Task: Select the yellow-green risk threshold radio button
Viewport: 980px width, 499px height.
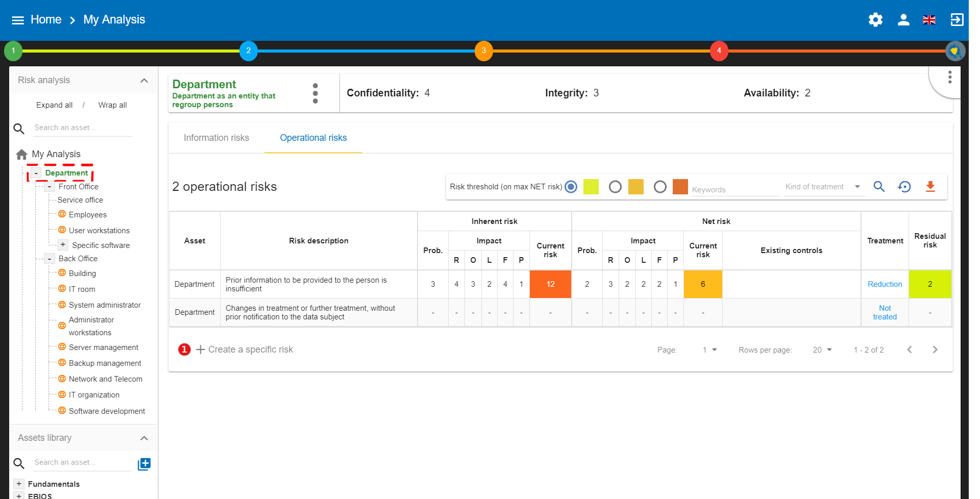Action: [571, 187]
